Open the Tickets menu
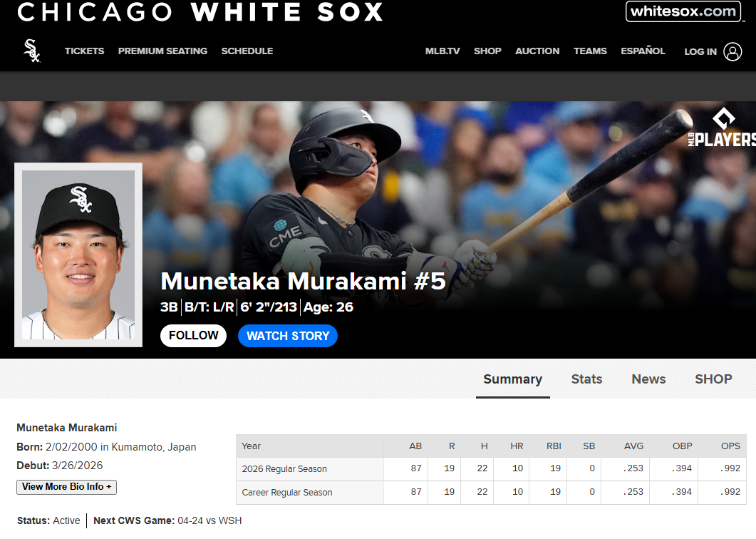Screen dimensions: 756x539 [x=84, y=51]
